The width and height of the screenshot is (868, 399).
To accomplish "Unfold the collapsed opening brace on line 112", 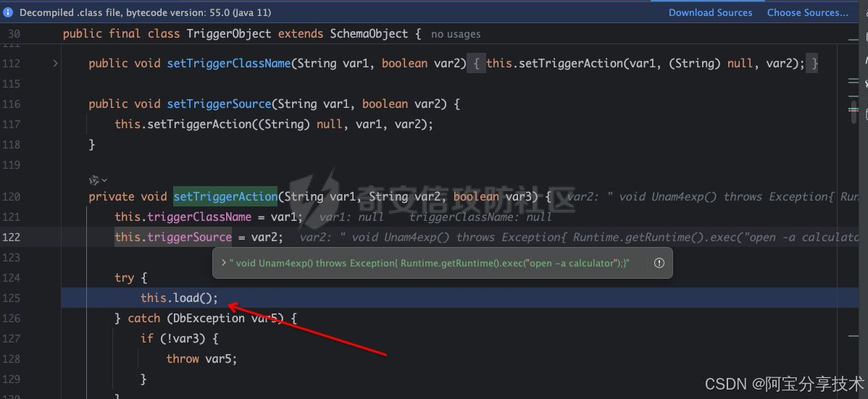I will coord(476,64).
